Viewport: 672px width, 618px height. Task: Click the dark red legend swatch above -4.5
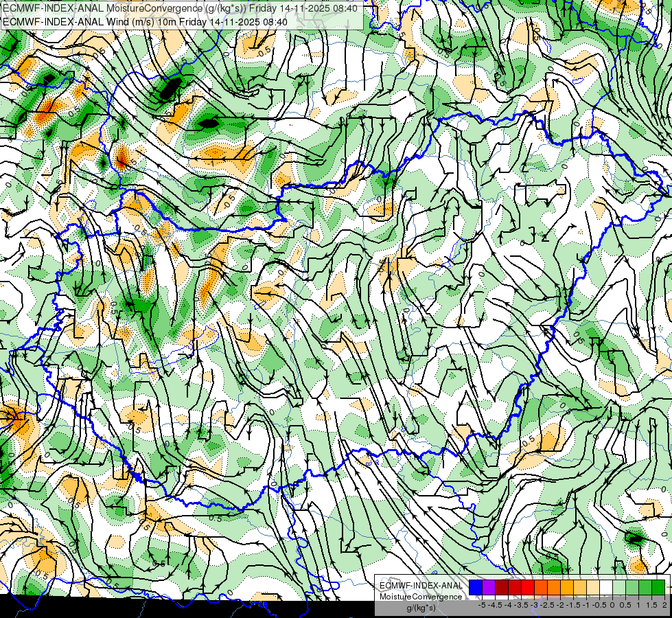coord(502,587)
